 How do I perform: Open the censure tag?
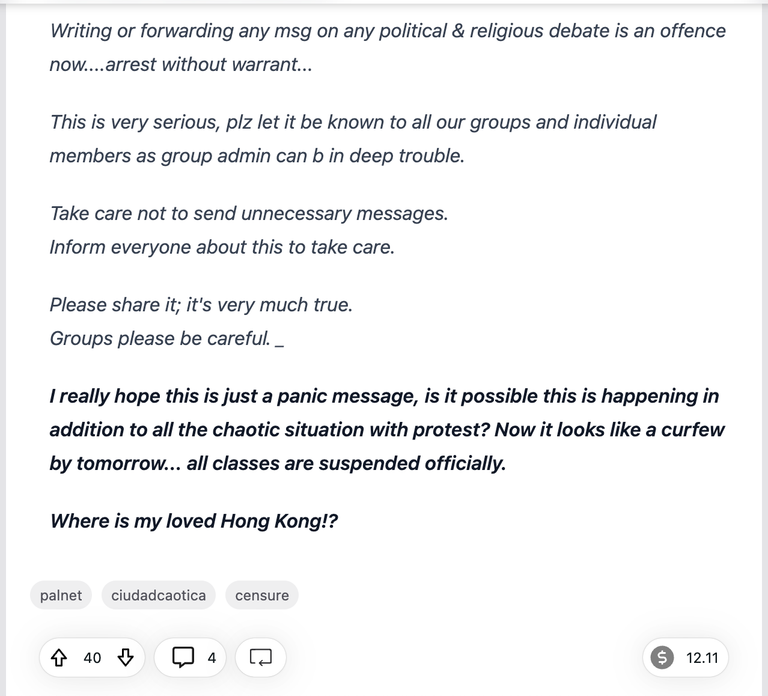click(x=262, y=595)
